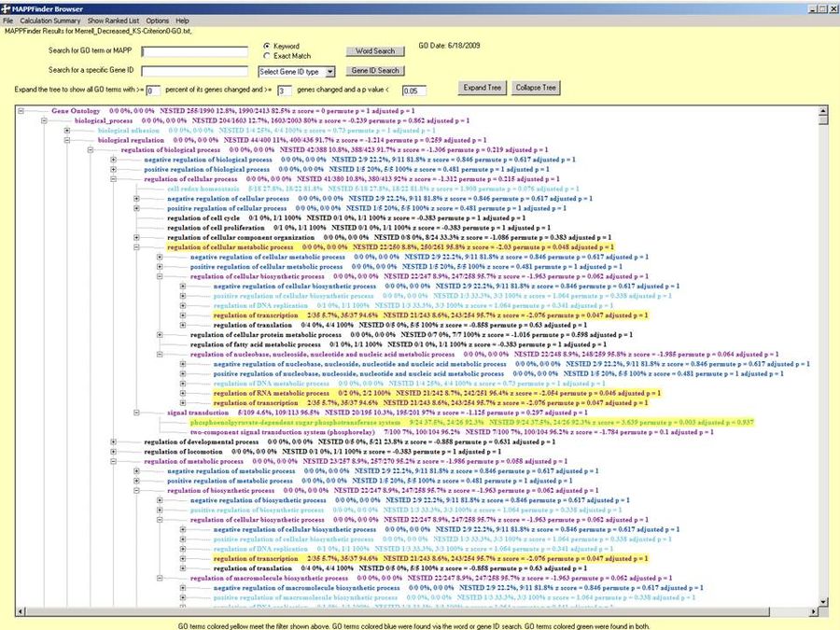Click the MAPPFinder Browser title bar icon
This screenshot has height=630, width=840.
point(6,8)
